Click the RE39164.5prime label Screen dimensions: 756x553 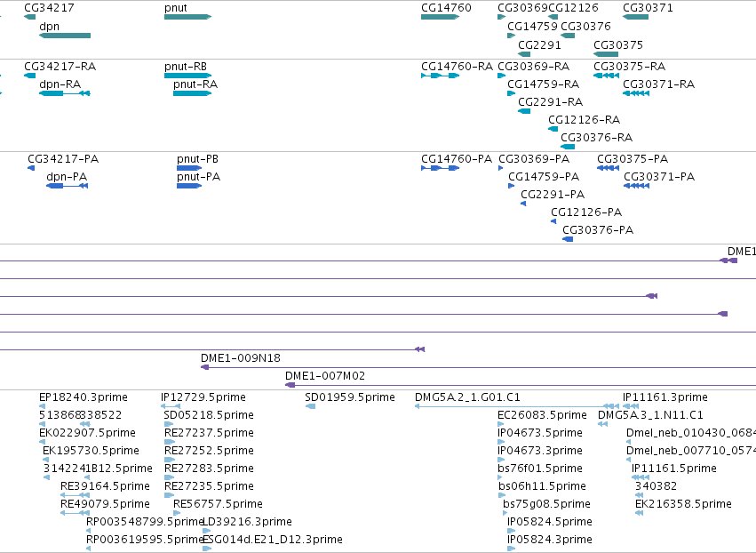coord(105,486)
